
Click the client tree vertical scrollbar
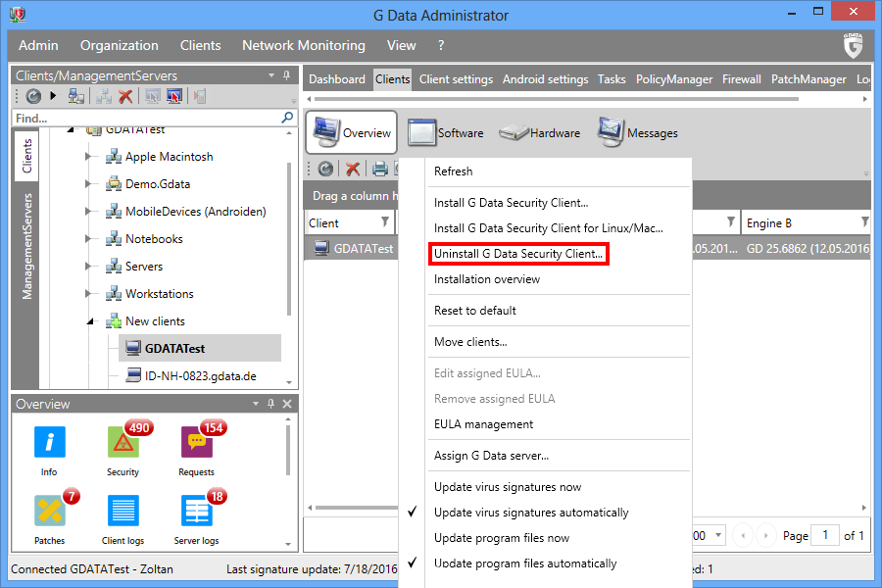click(289, 238)
